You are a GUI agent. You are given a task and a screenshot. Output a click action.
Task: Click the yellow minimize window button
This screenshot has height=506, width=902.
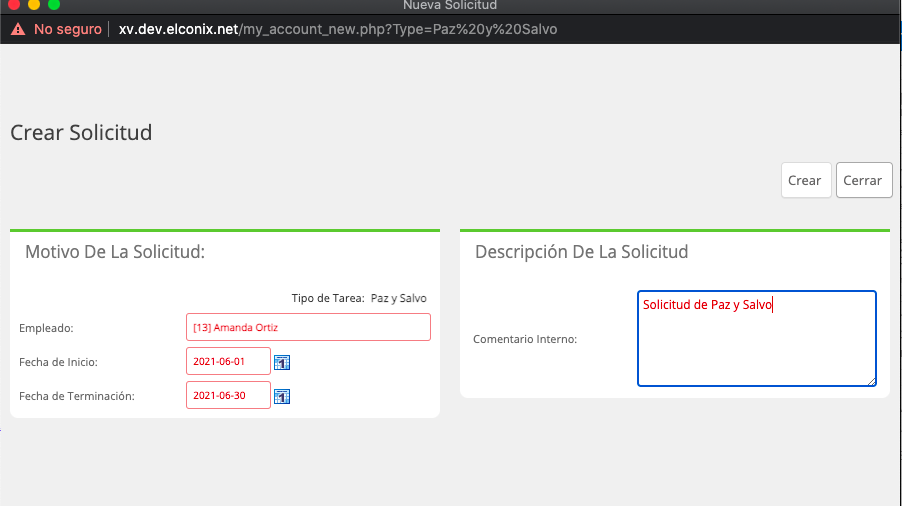coord(34,4)
